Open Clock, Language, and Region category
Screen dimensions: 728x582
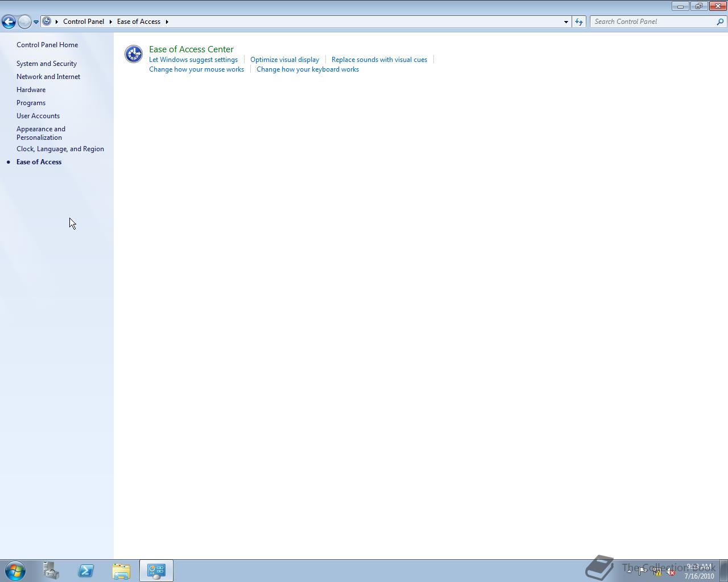[x=60, y=149]
